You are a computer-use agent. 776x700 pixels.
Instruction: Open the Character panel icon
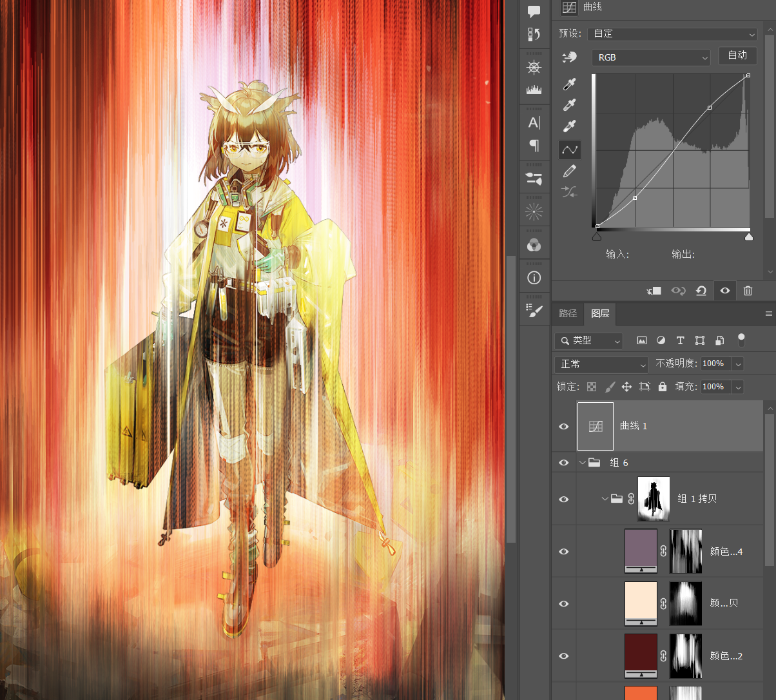[534, 122]
